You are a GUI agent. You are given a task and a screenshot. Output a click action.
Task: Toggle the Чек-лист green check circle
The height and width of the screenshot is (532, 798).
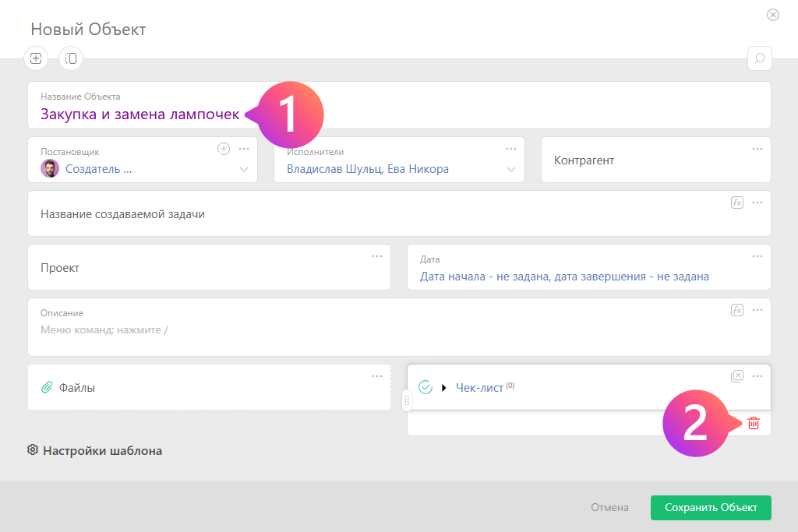pyautogui.click(x=425, y=387)
